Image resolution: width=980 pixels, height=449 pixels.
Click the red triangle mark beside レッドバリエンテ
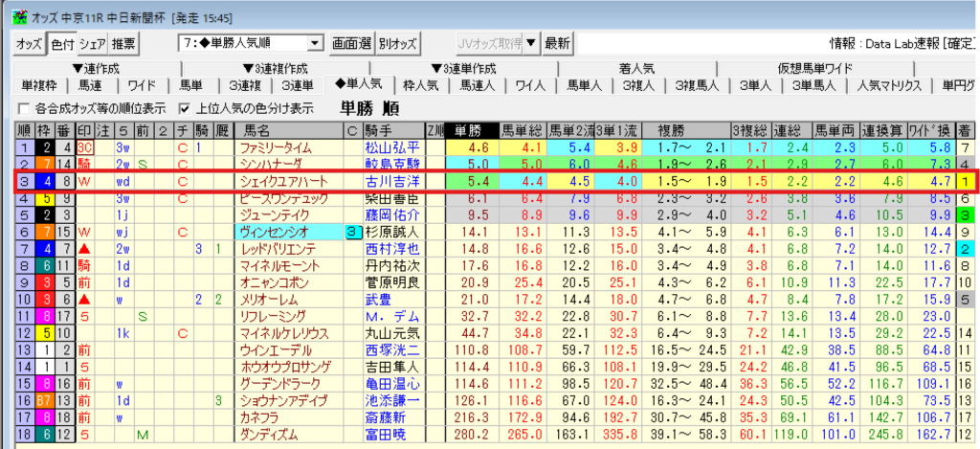[x=84, y=249]
